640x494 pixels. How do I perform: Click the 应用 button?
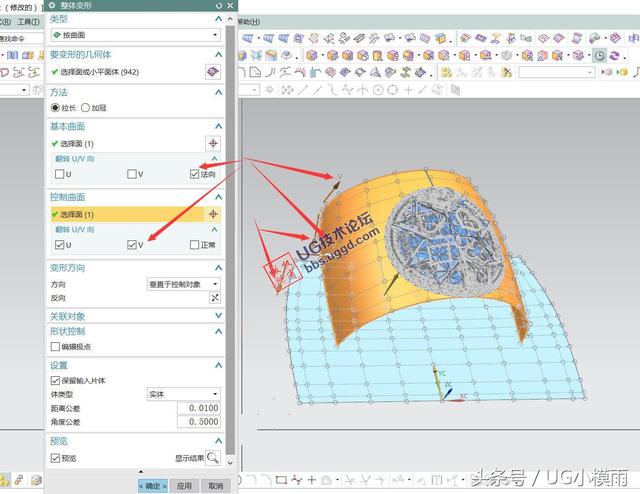[x=184, y=486]
